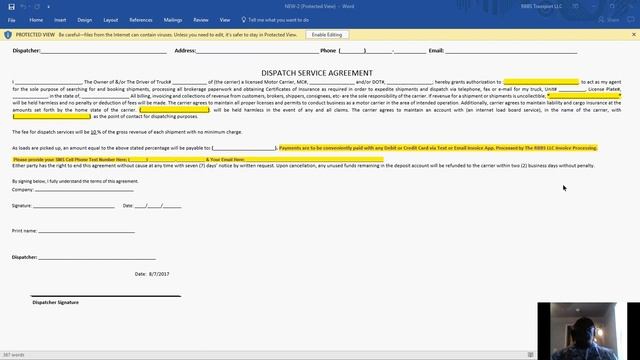Switch to the Home tab
The image size is (640, 360).
click(x=36, y=20)
